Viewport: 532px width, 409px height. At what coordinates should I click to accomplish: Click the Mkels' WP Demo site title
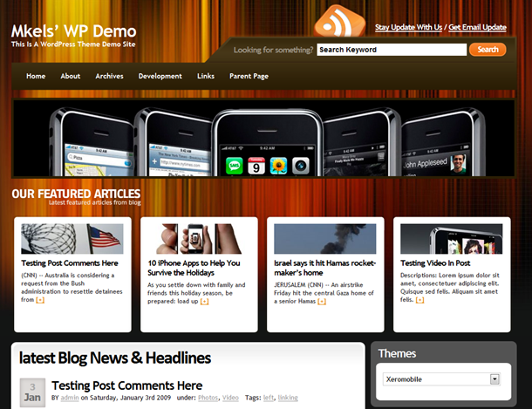click(73, 31)
